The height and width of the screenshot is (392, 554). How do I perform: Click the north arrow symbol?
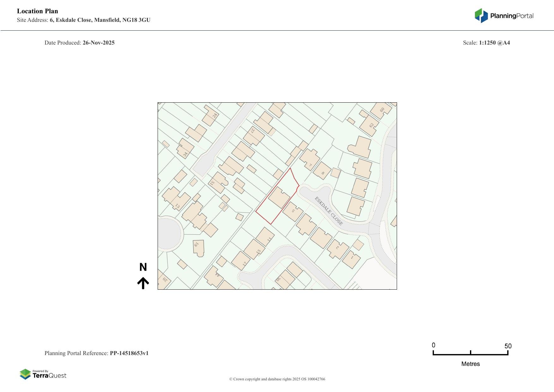pyautogui.click(x=143, y=283)
